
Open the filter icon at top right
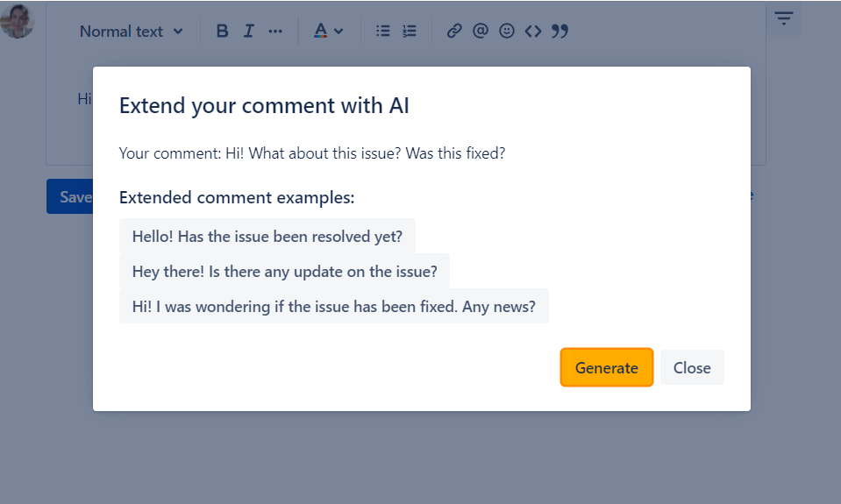click(784, 18)
